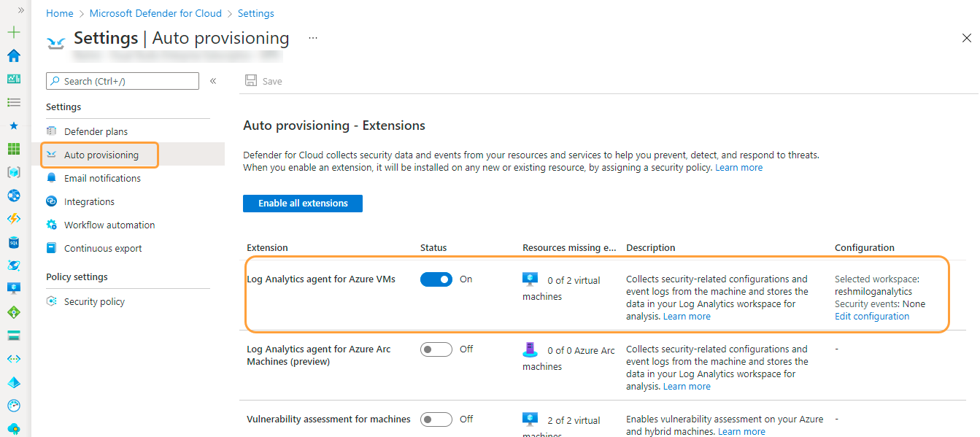Image resolution: width=980 pixels, height=437 pixels.
Task: Click the Enable all extensions button
Action: tap(302, 203)
